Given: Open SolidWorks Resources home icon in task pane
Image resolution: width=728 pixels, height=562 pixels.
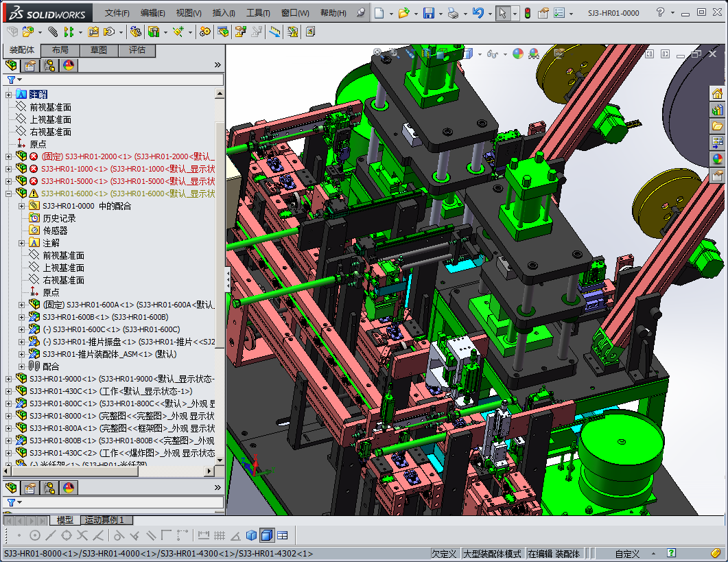Looking at the screenshot, I should click(x=717, y=93).
